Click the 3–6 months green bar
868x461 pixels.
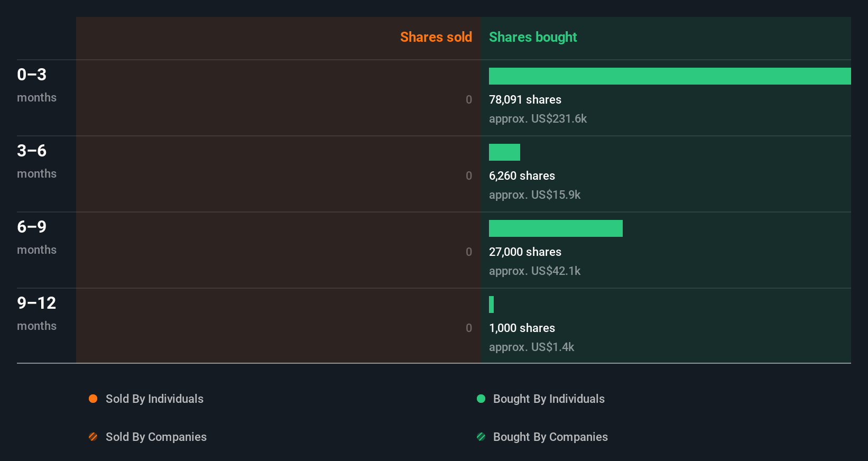point(504,152)
